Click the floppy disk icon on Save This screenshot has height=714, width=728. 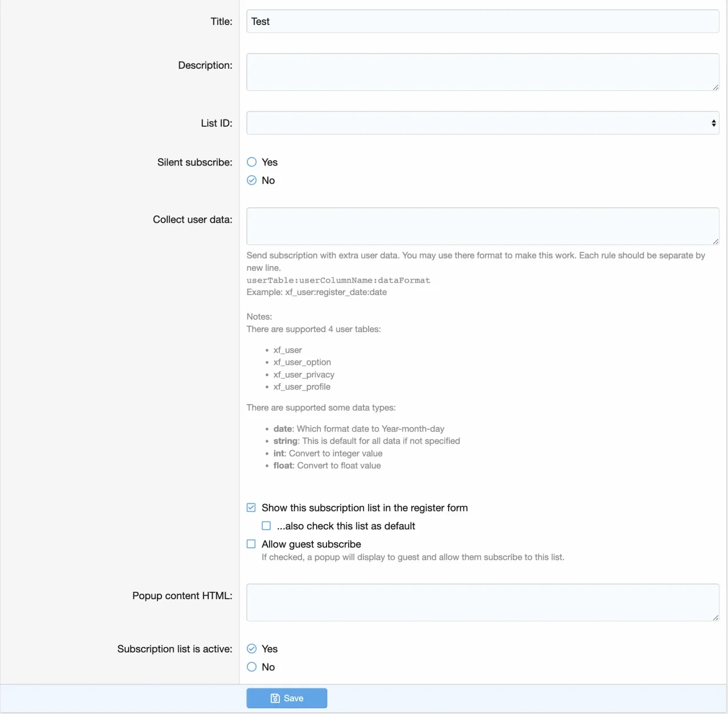(275, 698)
